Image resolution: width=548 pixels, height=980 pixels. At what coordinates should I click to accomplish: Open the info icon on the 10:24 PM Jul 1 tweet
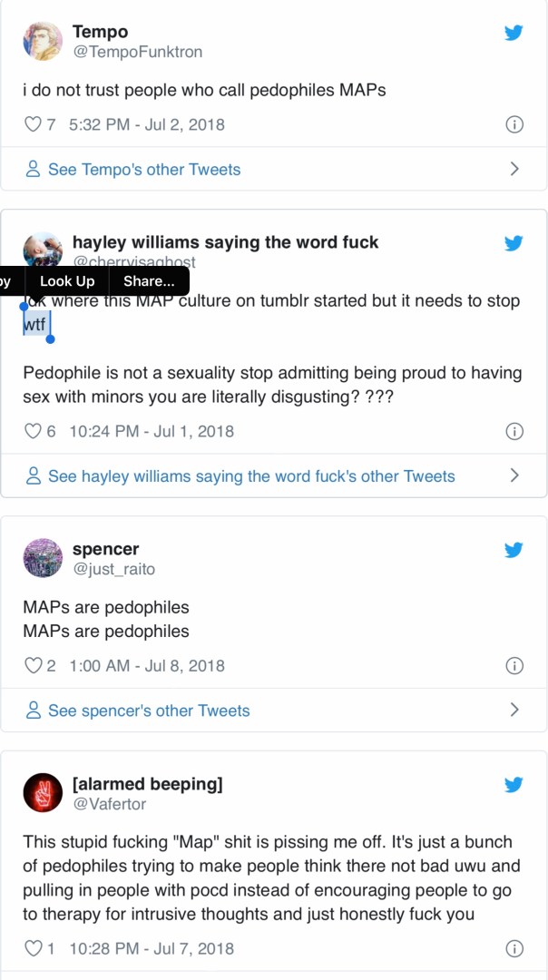pyautogui.click(x=514, y=431)
